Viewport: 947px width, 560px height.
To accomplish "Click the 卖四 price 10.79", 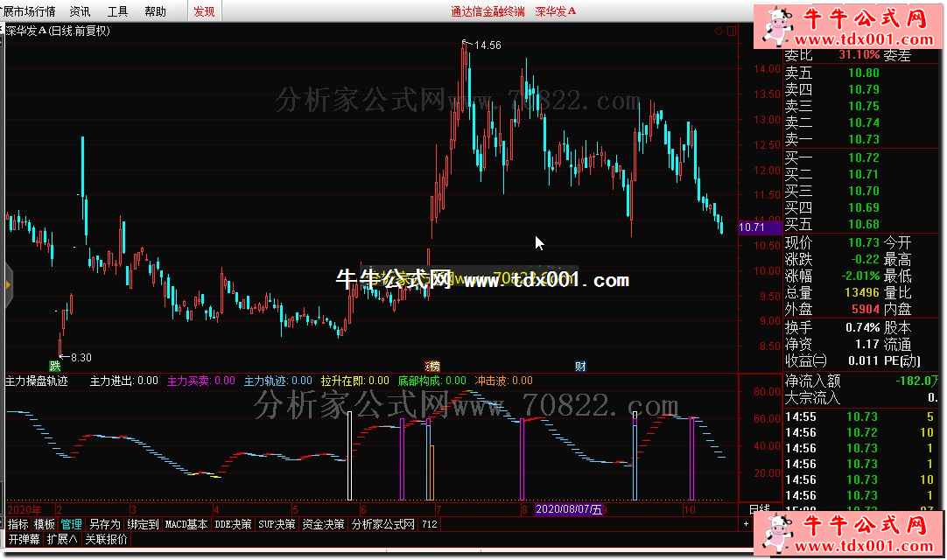I will pos(864,89).
